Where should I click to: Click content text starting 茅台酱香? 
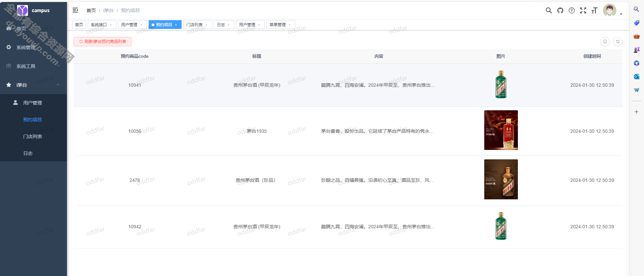(377, 131)
